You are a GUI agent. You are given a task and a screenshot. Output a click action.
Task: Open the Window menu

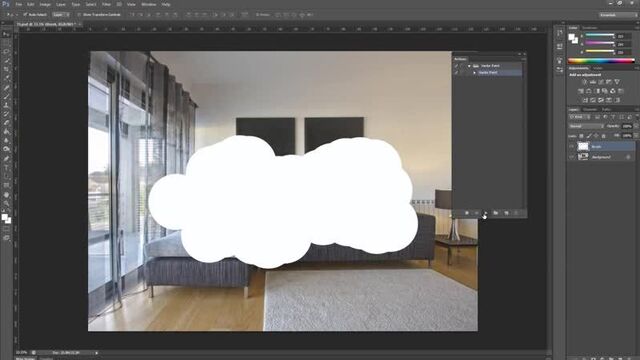pyautogui.click(x=148, y=4)
